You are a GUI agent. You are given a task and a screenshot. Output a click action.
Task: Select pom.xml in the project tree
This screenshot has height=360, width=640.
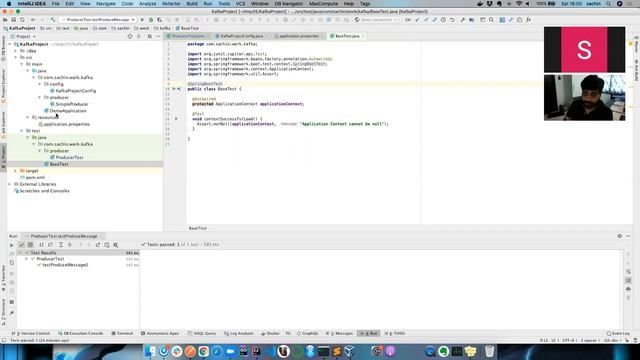[x=35, y=178]
